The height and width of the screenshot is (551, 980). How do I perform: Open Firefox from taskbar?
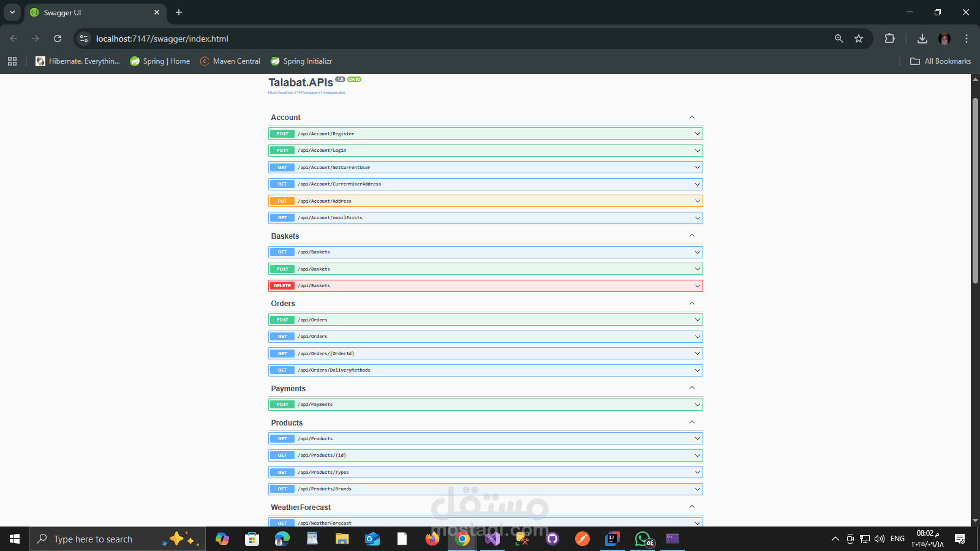(432, 539)
